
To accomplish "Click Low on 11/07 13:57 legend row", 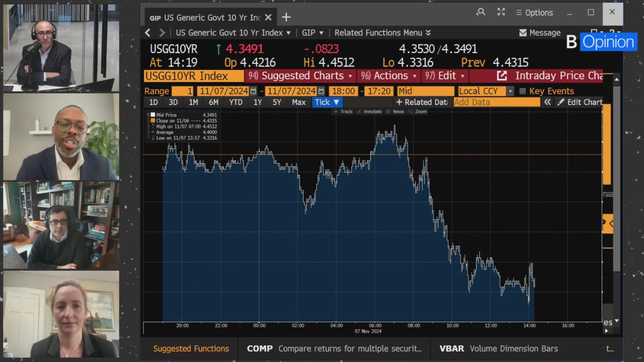I will click(x=184, y=138).
